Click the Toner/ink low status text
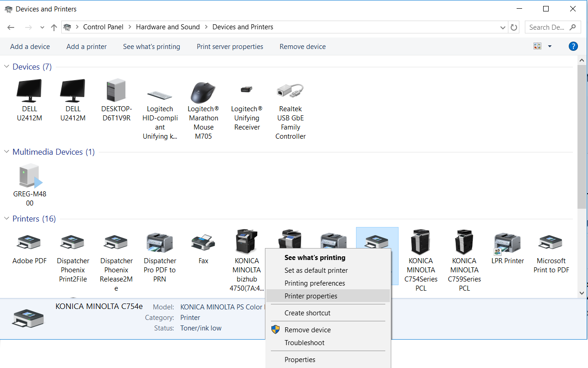The image size is (588, 368). pyautogui.click(x=201, y=328)
